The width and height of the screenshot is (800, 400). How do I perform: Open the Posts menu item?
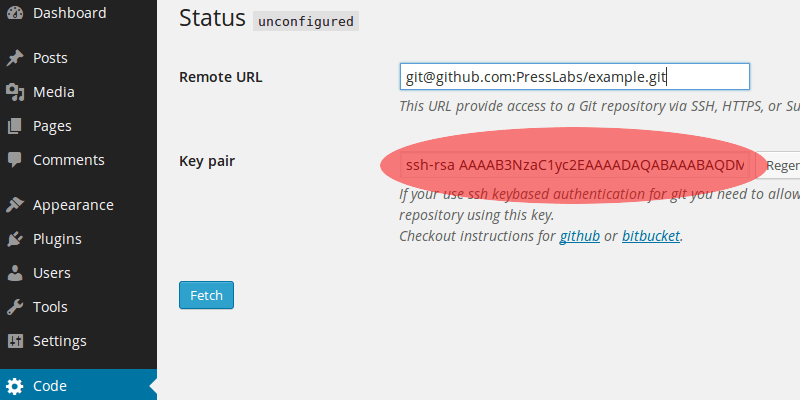(x=50, y=58)
